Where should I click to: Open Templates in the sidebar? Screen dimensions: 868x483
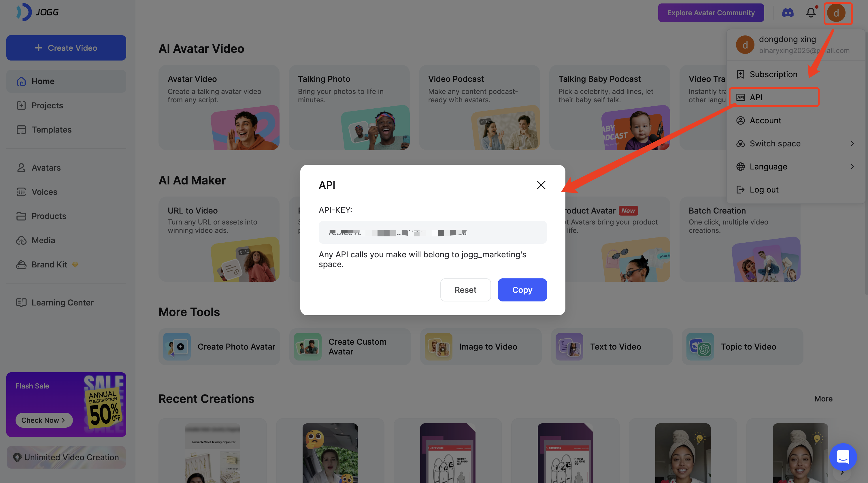(66, 130)
